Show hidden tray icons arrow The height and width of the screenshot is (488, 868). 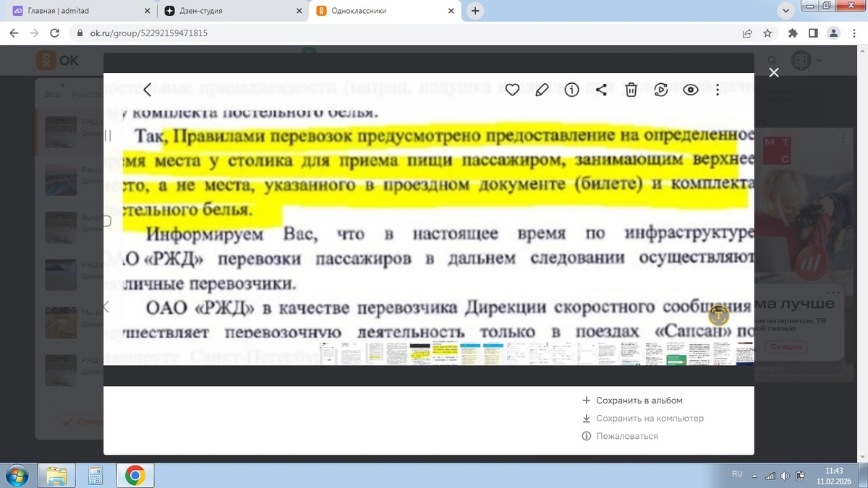pyautogui.click(x=754, y=475)
